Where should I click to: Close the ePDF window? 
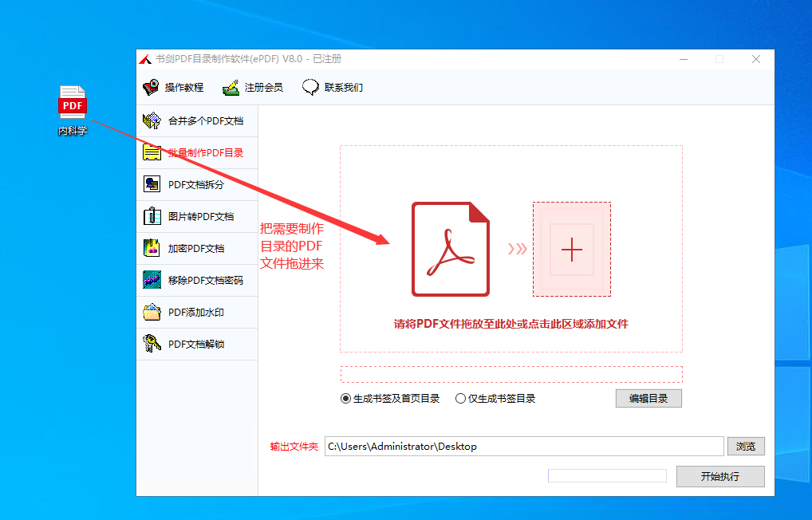click(x=756, y=59)
